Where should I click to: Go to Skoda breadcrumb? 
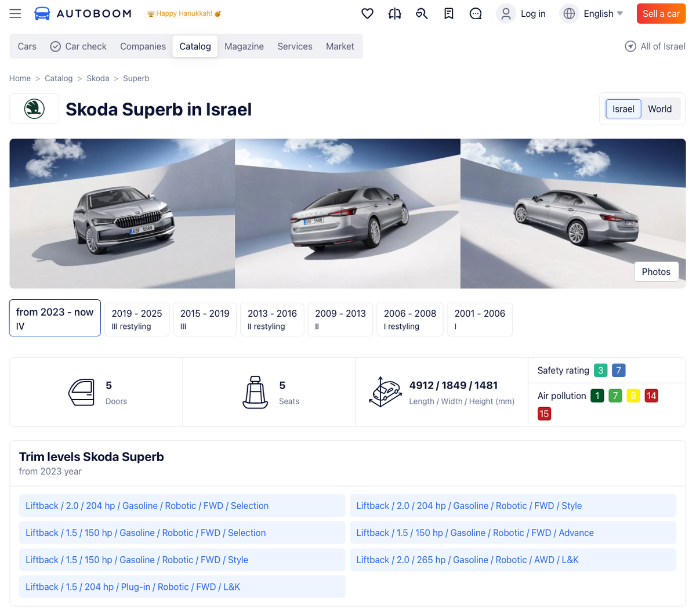pos(98,78)
